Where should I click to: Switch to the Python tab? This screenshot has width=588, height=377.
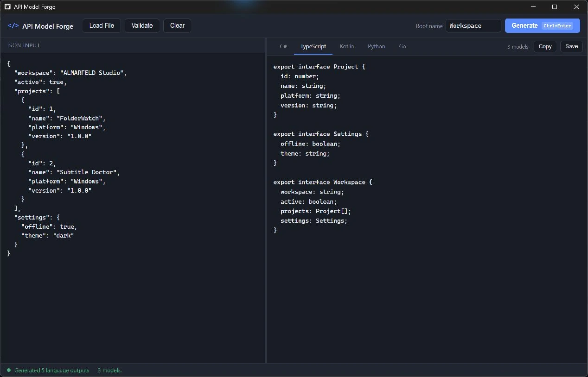click(x=376, y=46)
